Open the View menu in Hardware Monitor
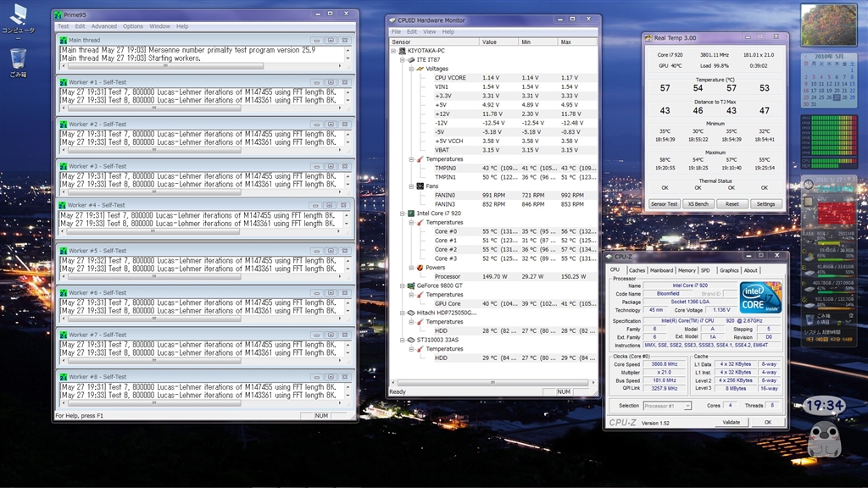 (430, 31)
